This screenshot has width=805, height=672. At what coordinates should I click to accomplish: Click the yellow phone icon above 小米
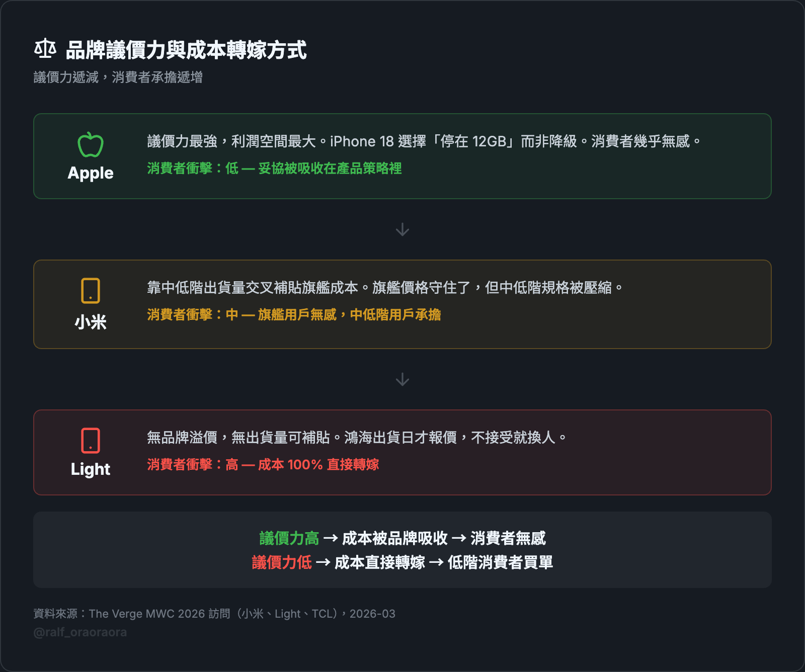pos(91,291)
